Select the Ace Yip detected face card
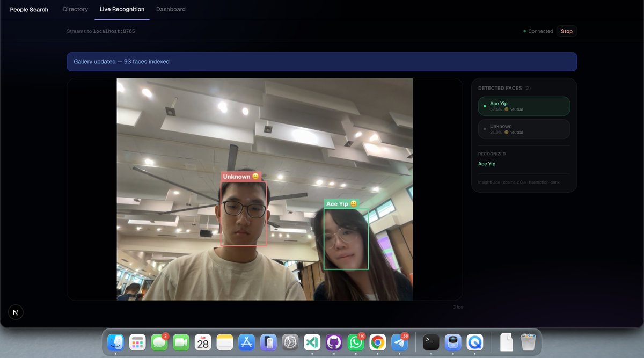 524,106
